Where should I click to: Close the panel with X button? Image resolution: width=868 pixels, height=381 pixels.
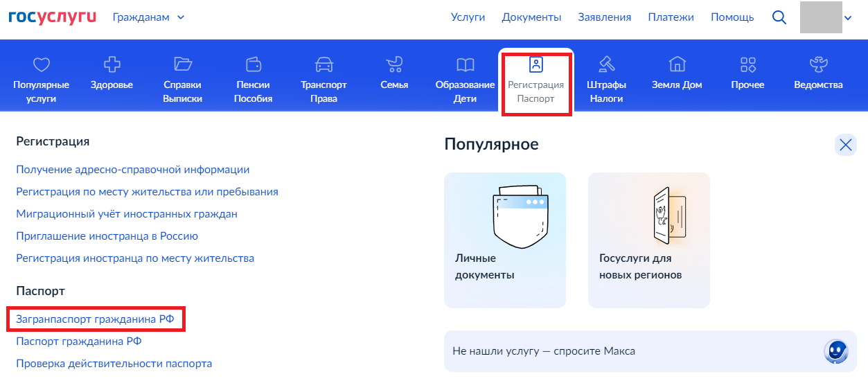click(x=845, y=145)
